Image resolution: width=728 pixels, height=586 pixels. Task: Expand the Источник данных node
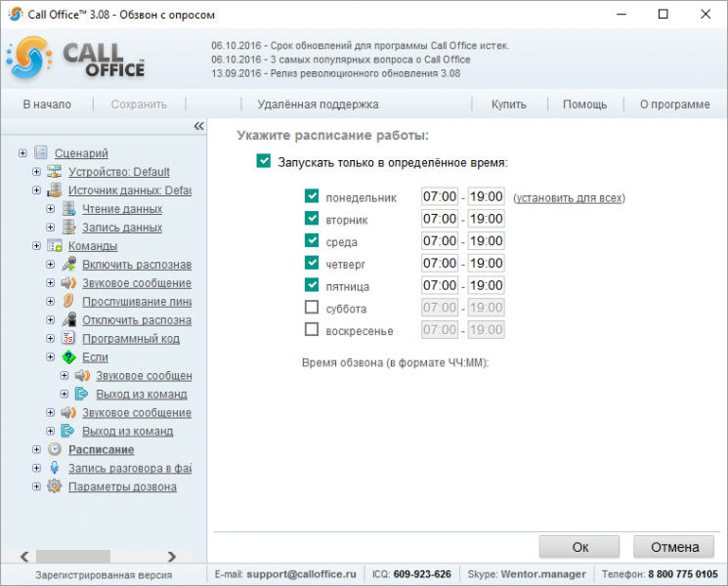[x=37, y=190]
